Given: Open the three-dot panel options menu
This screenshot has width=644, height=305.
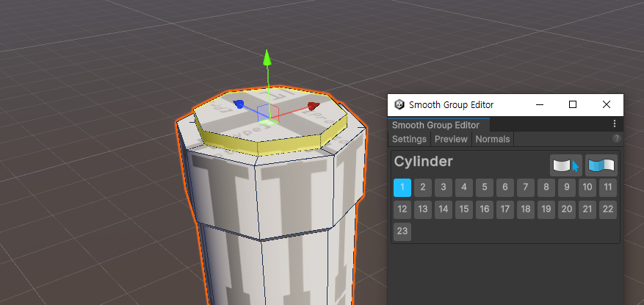Looking at the screenshot, I should tap(615, 125).
